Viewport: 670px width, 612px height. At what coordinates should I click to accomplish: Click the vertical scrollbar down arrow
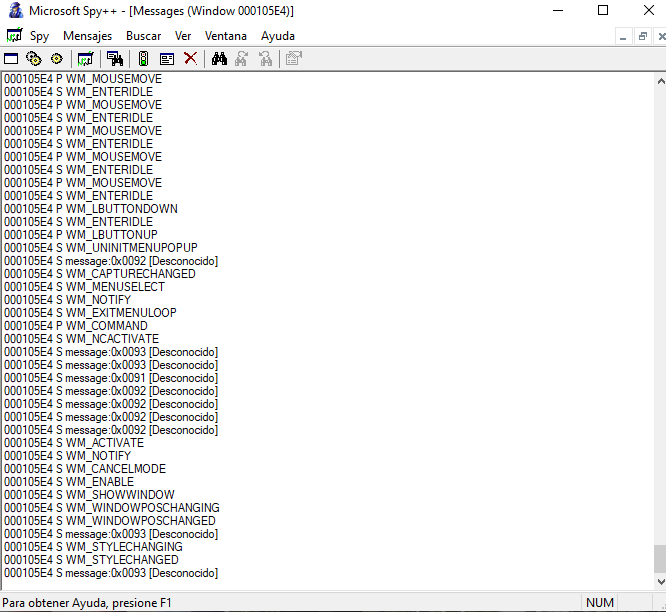661,581
